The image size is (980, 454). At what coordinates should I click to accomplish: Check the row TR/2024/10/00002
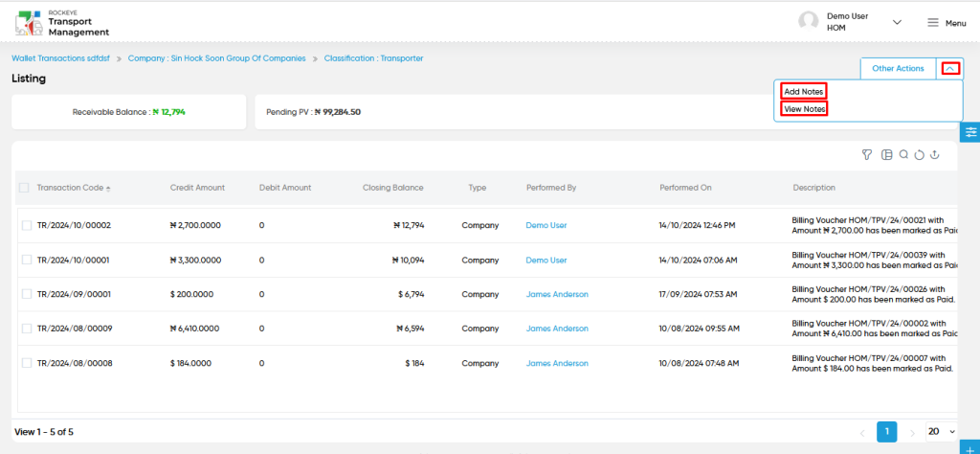(27, 225)
